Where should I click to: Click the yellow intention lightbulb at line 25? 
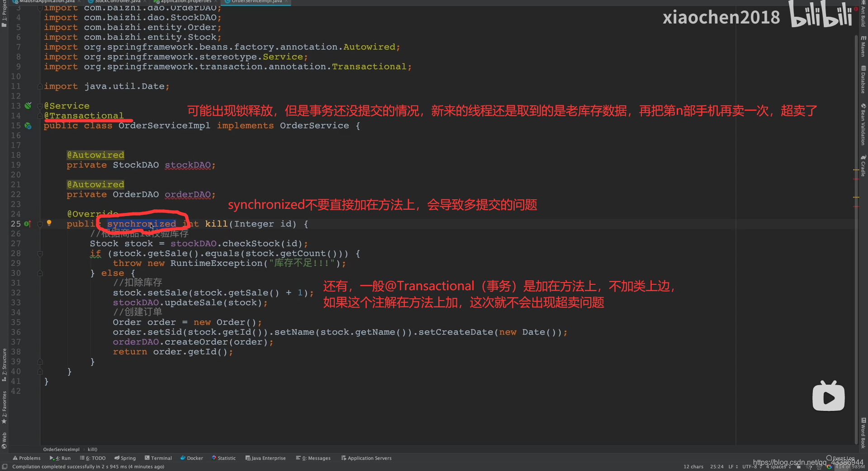click(49, 223)
